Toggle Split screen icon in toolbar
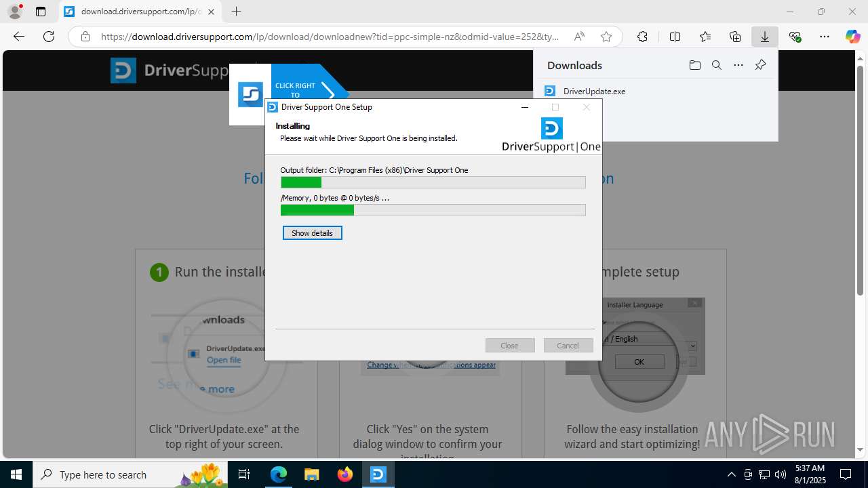 coord(675,37)
